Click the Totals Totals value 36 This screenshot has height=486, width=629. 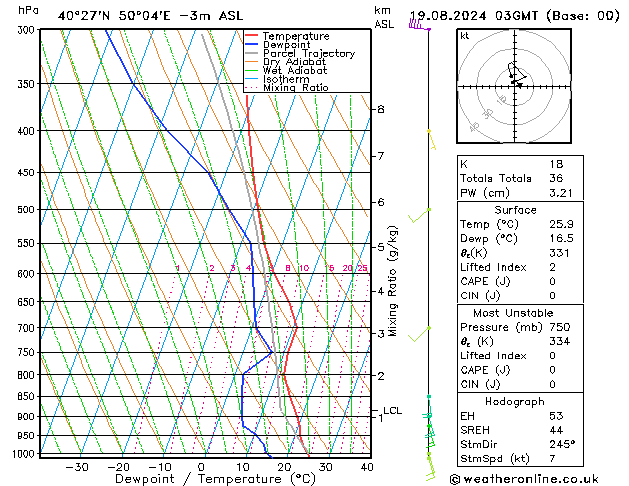(x=556, y=178)
